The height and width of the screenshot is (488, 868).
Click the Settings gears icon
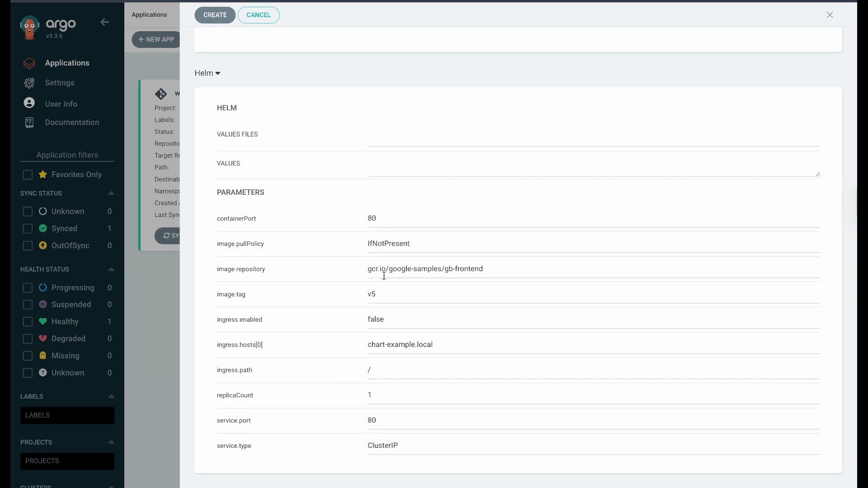coord(29,83)
